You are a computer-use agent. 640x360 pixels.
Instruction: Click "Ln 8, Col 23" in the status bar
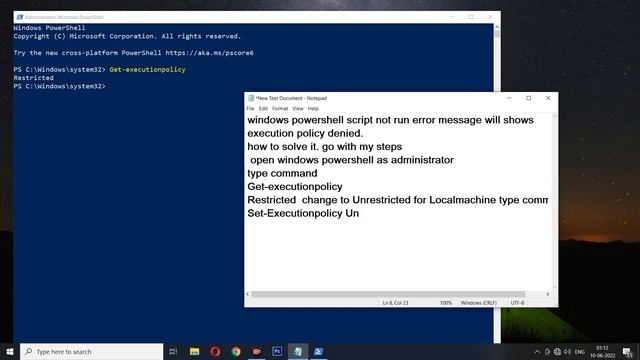click(x=395, y=303)
